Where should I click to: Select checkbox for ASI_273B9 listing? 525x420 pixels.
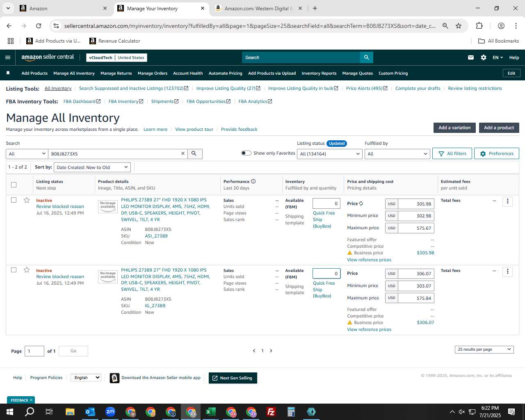(14, 200)
